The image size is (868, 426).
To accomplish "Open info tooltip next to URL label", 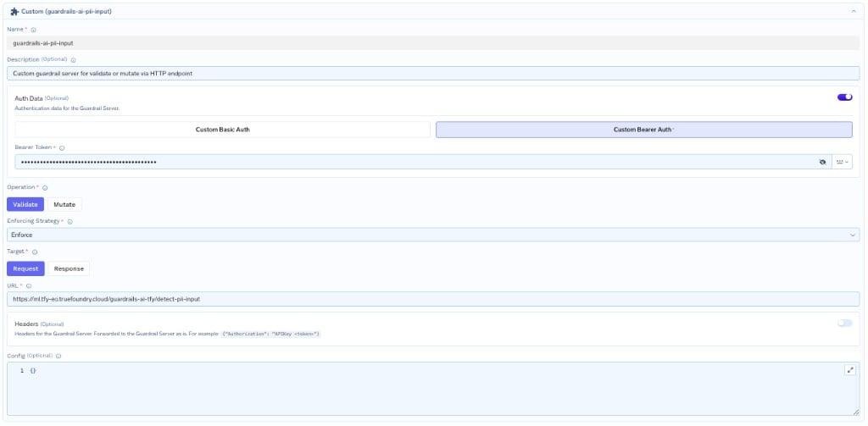I will pos(29,286).
